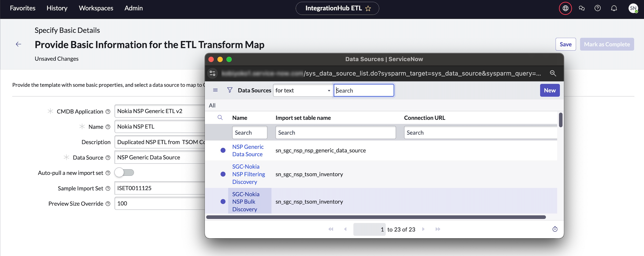Go to last page of Data Sources

pos(438,229)
